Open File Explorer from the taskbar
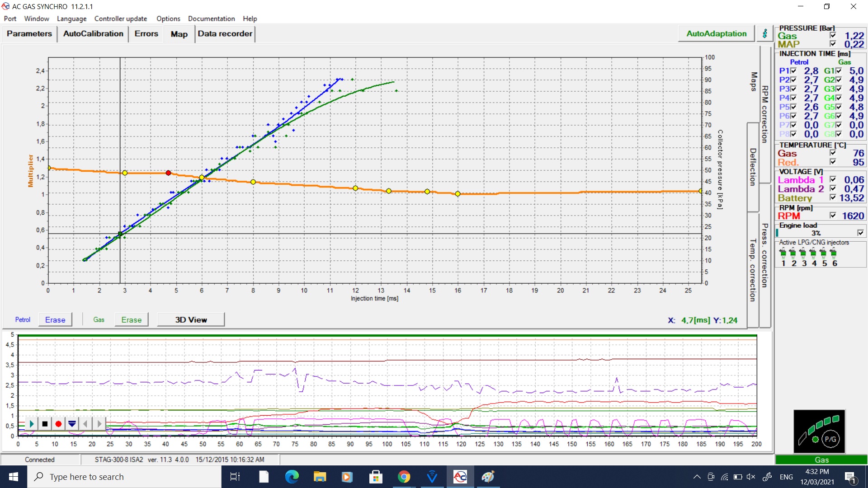Image resolution: width=868 pixels, height=488 pixels. click(x=320, y=477)
